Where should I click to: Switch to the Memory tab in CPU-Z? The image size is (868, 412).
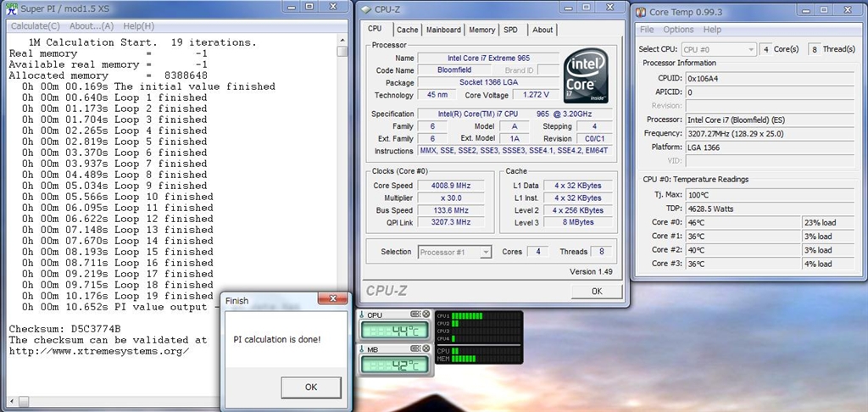pyautogui.click(x=481, y=30)
